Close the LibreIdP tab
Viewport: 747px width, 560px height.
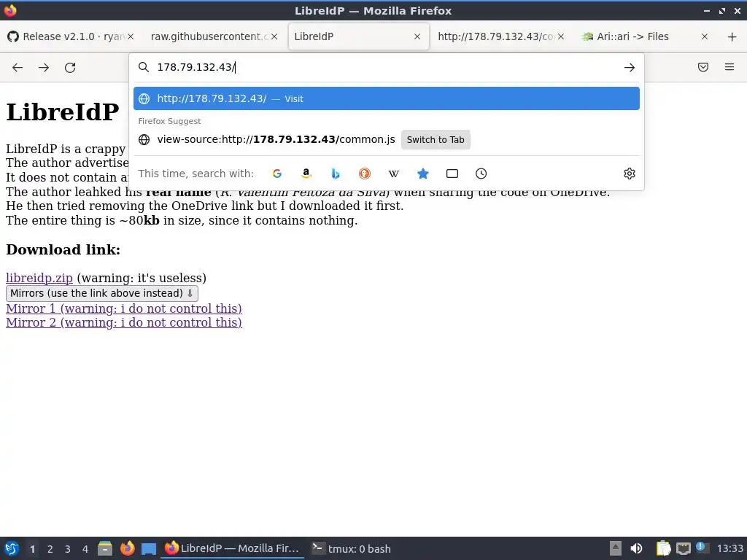coord(417,36)
